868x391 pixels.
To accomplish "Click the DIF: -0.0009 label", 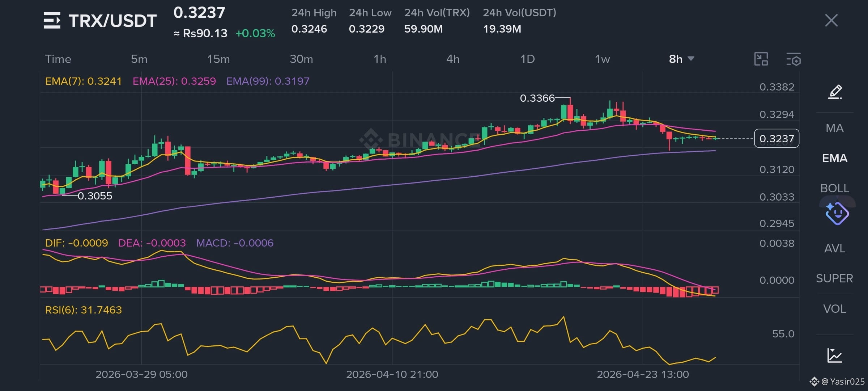I will [76, 243].
